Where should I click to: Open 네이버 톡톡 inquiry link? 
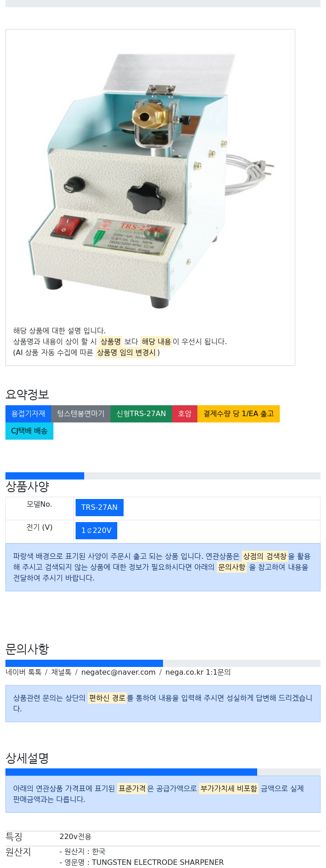pos(24,672)
